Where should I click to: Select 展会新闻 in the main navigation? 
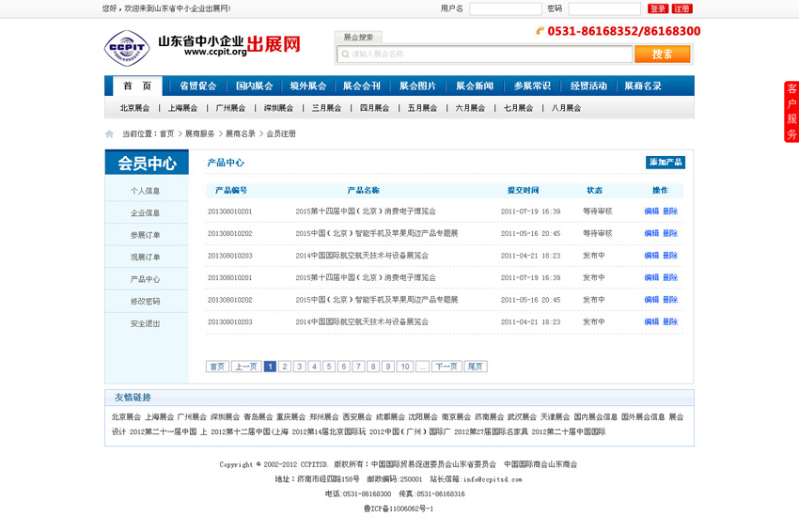tap(475, 86)
